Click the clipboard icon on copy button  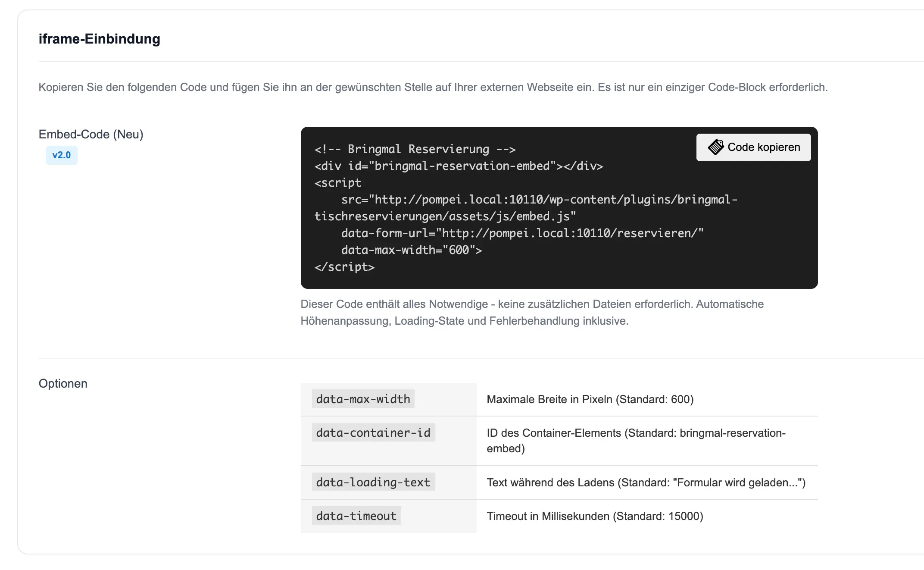715,147
